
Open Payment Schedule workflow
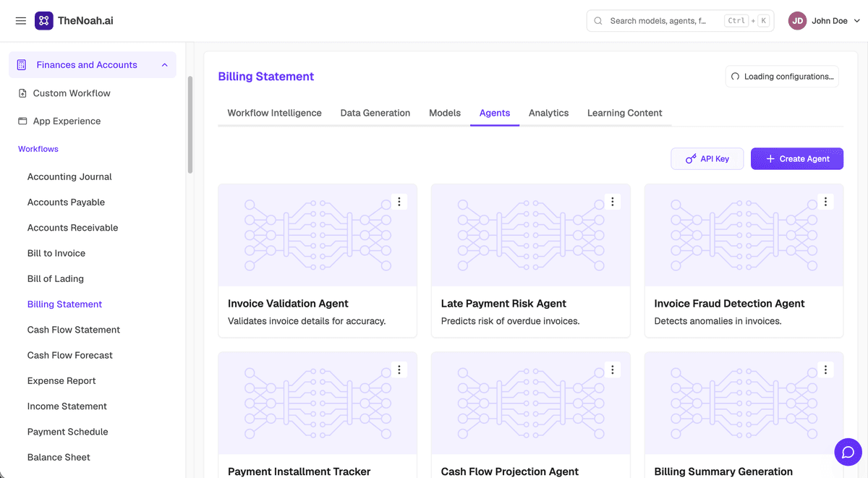click(68, 432)
